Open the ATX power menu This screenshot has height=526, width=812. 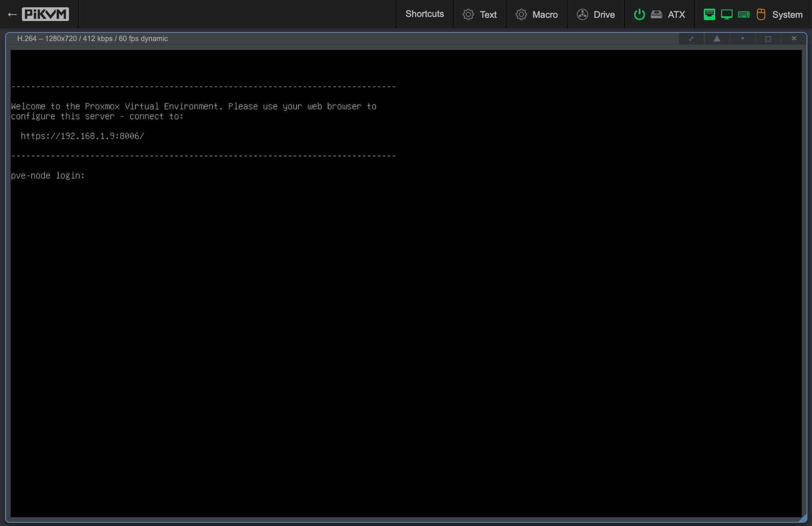[659, 14]
